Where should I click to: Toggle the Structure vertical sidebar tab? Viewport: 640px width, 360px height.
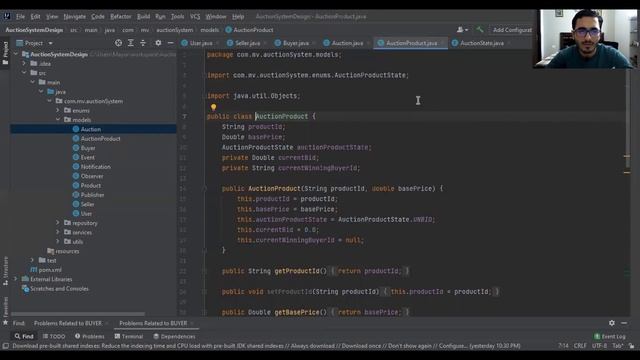coord(5,270)
